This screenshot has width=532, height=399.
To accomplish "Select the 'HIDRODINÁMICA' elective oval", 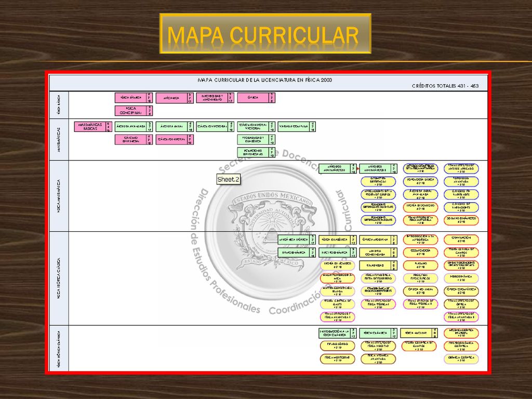I will [461, 278].
